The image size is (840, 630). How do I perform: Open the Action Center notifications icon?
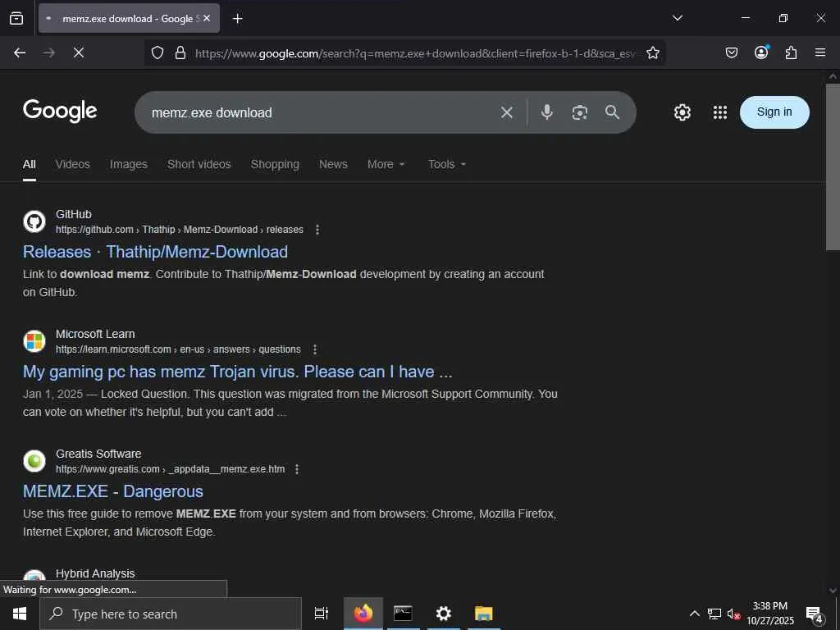pyautogui.click(x=815, y=614)
